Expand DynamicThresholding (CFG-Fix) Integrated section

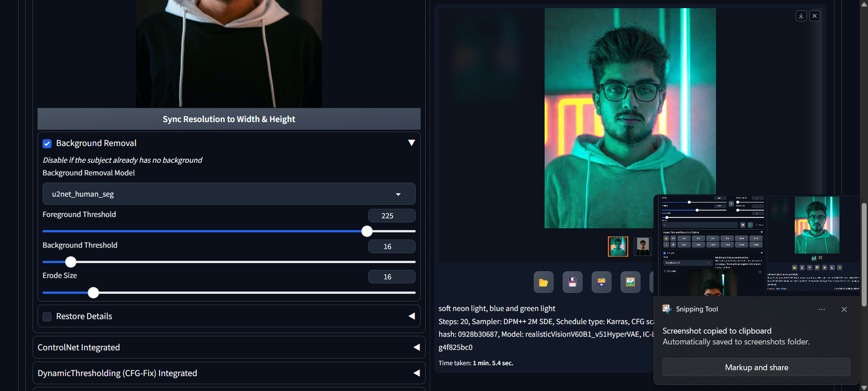(x=416, y=373)
